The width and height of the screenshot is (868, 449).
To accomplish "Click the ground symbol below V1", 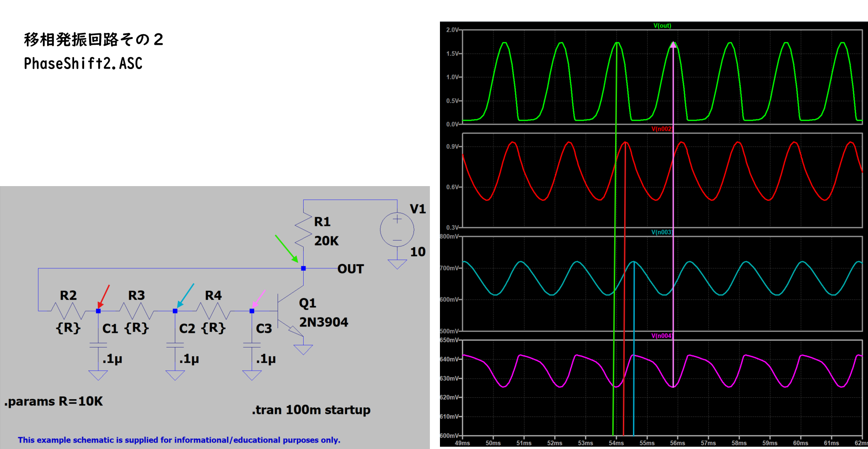I will (397, 264).
